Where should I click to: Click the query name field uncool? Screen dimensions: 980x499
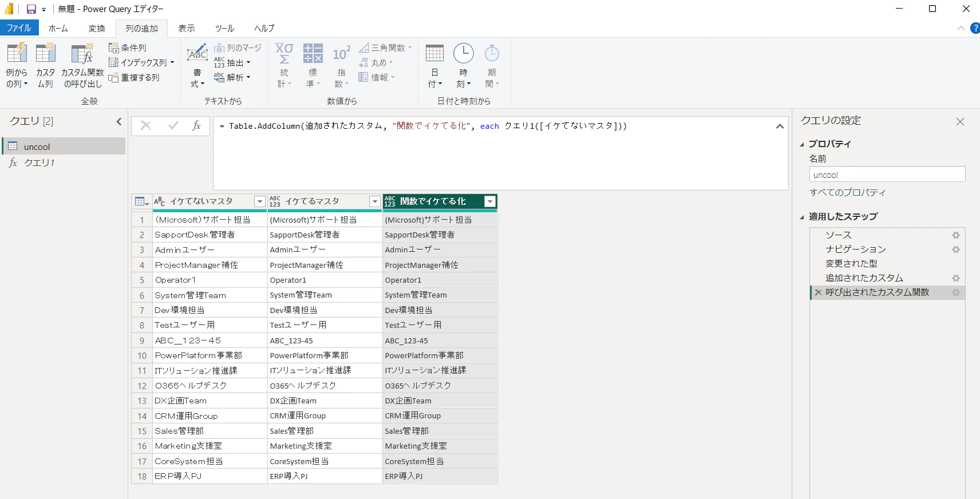[x=887, y=175]
